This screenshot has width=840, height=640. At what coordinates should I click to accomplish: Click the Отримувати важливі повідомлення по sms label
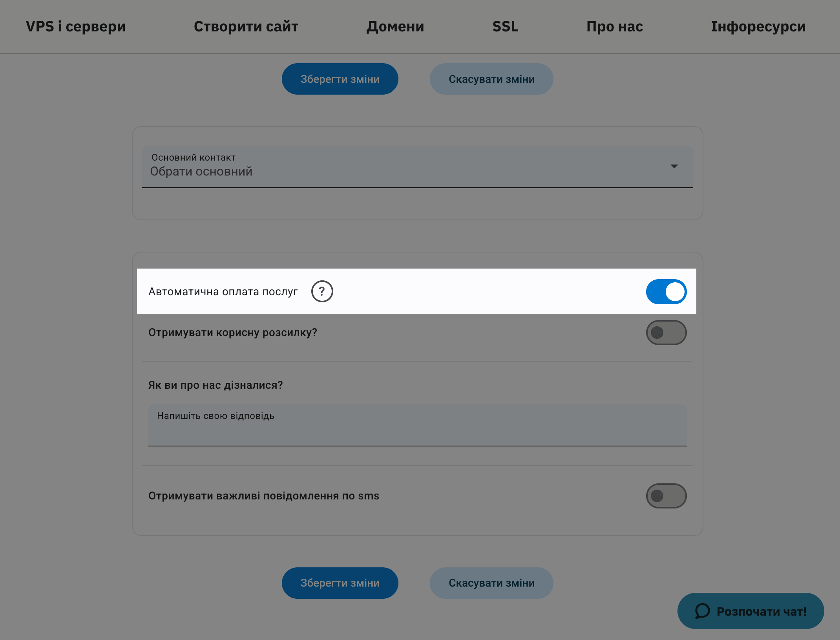click(x=264, y=496)
